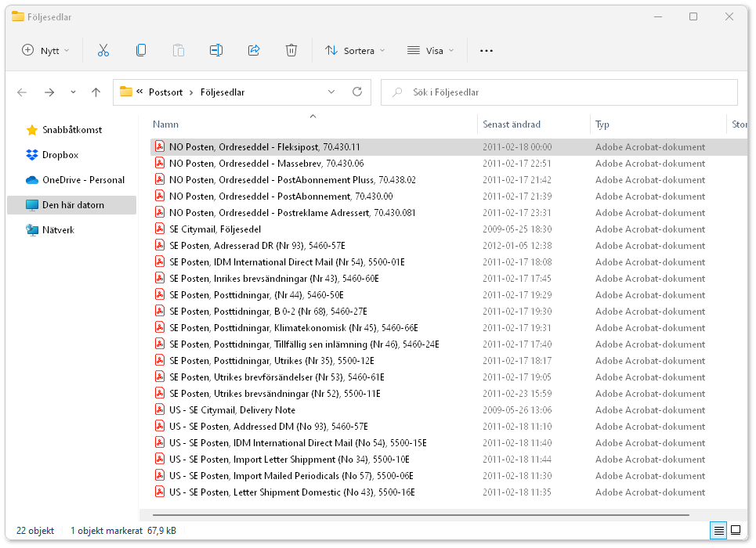Select file NO Posten, Ordreseddel - Fleksipost, 70.430.11
This screenshot has width=756, height=548.
[448, 147]
